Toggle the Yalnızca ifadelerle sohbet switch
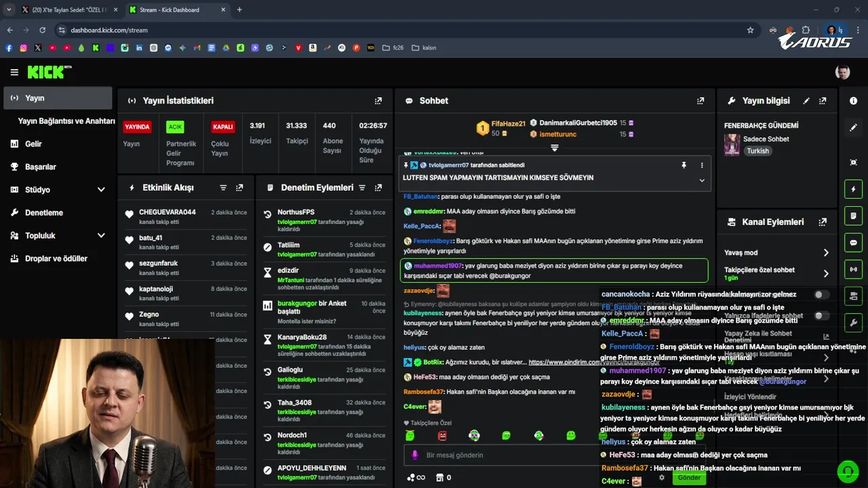Image resolution: width=868 pixels, height=488 pixels. click(821, 316)
